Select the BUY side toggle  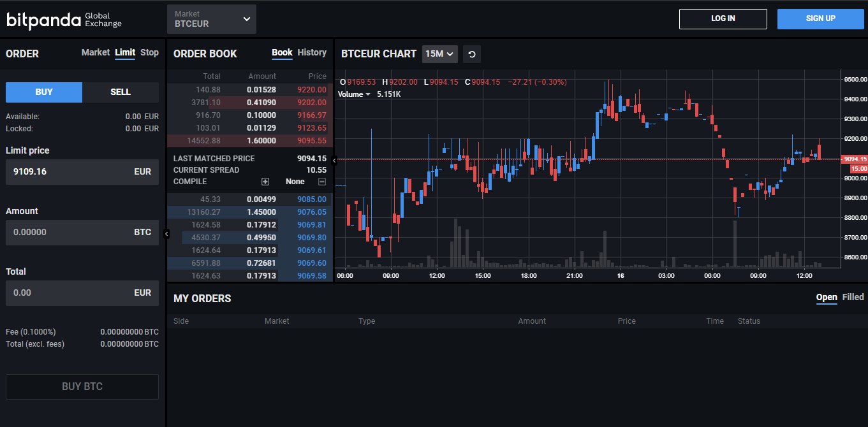[x=44, y=92]
